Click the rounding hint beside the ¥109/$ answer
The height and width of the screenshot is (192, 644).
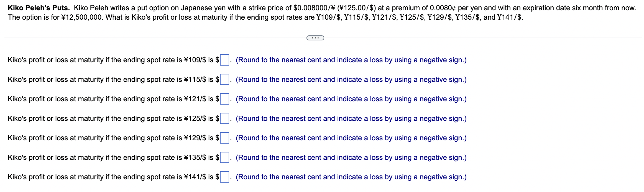pos(351,60)
